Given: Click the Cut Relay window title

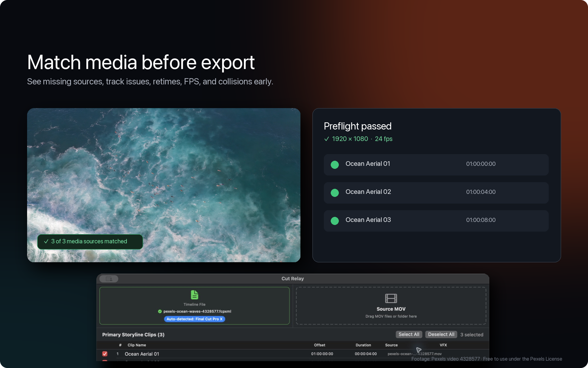Looking at the screenshot, I should [293, 279].
